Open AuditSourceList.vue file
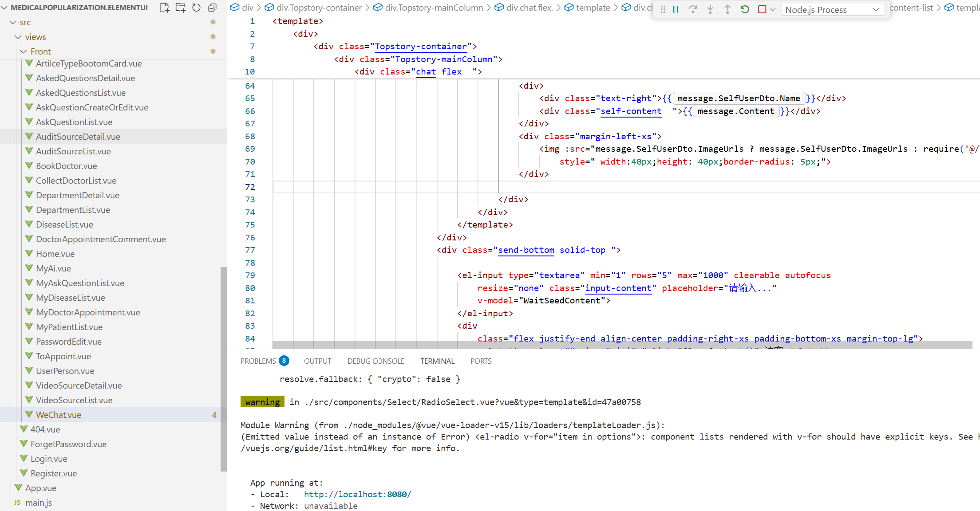 113,151
